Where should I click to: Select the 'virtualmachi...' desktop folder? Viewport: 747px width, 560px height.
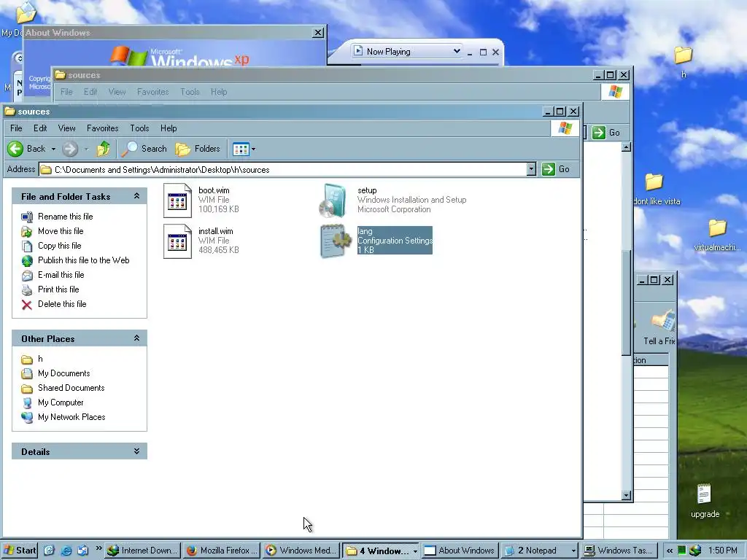coord(717,228)
